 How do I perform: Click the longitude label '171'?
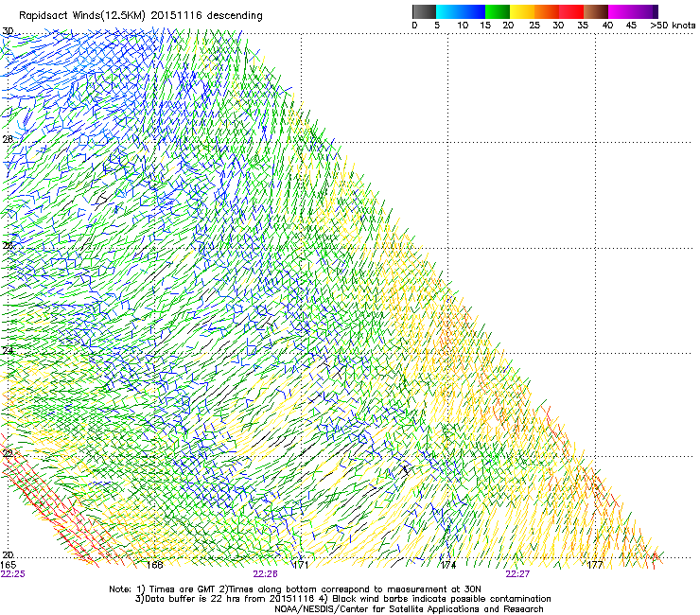coord(300,565)
